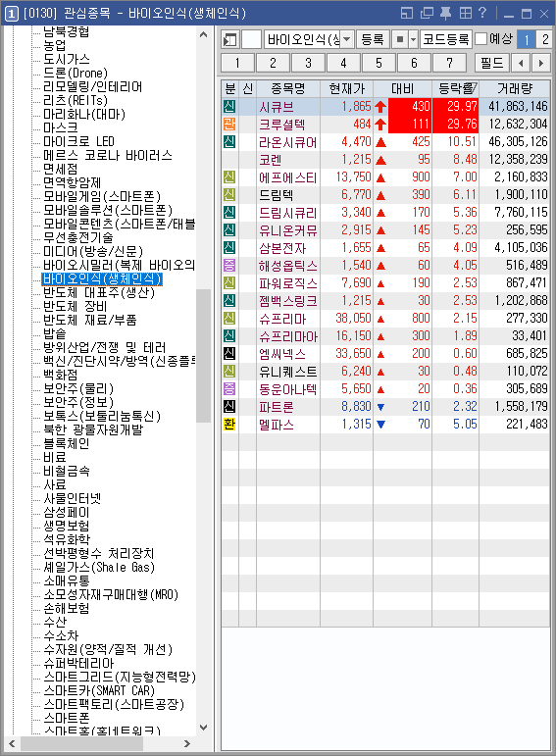Toggle the tree panel icon left of the group box
556x756 pixels.
230,39
